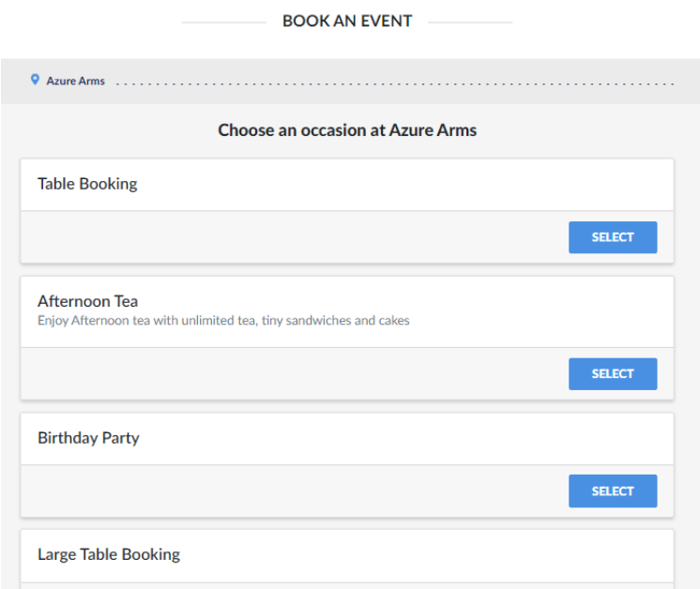Screen dimensions: 700x589
Task: Click the gray footer of Table Booking card
Action: pyautogui.click(x=282, y=237)
